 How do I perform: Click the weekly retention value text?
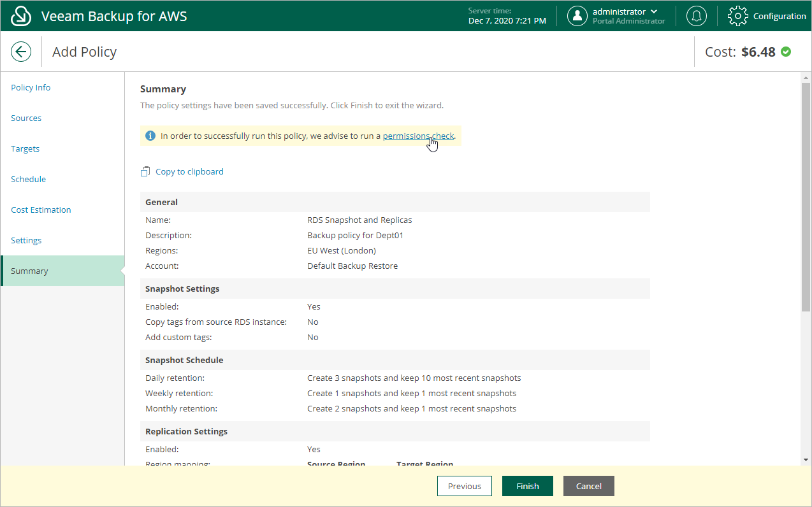pos(412,393)
